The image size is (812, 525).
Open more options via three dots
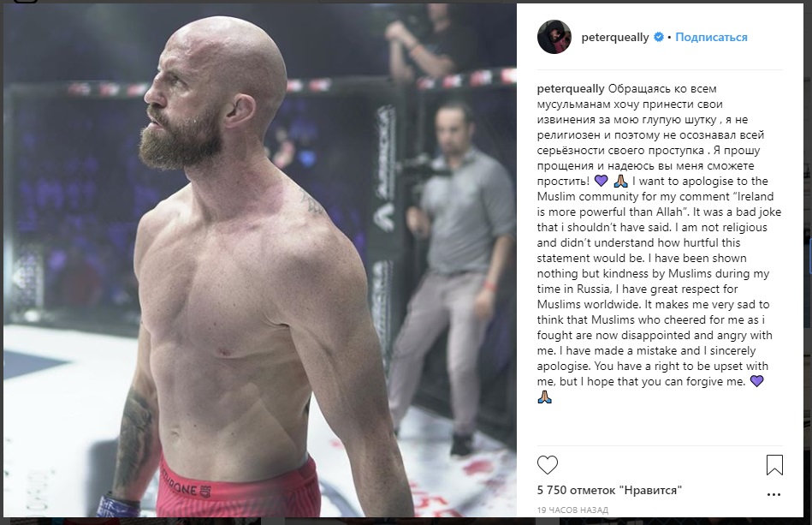(773, 494)
